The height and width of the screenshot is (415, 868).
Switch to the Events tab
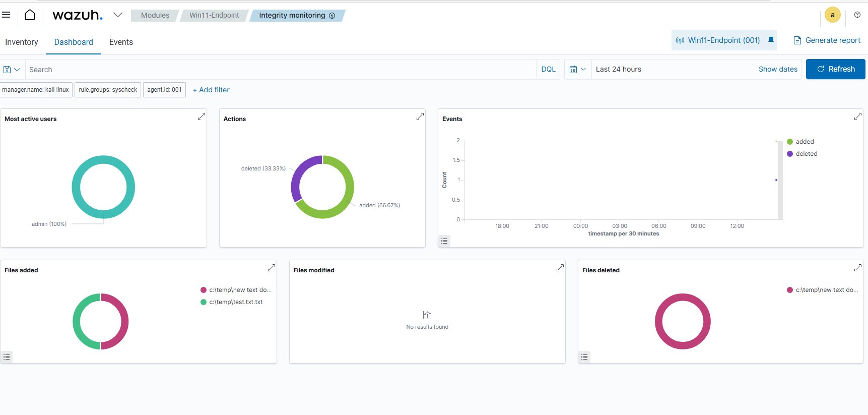point(121,42)
